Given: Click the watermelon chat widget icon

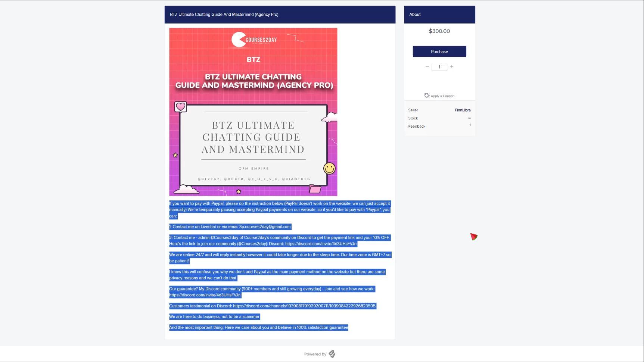Looking at the screenshot, I should tap(474, 237).
